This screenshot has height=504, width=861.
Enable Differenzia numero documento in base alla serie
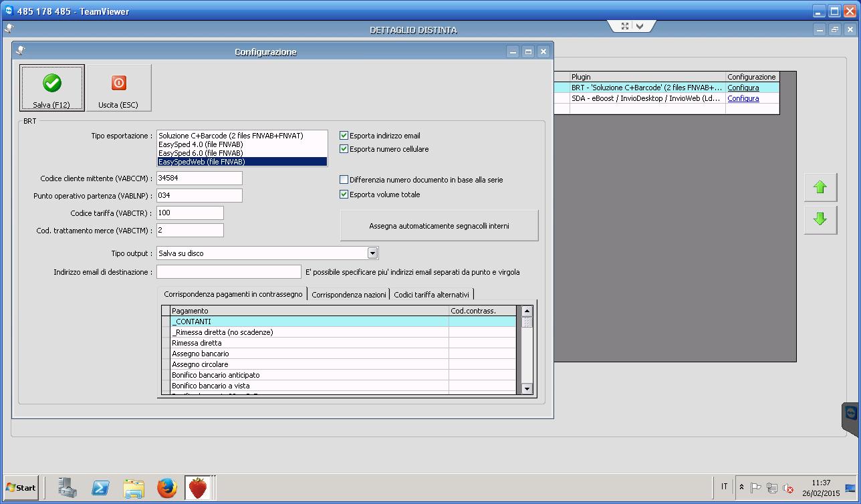click(344, 180)
